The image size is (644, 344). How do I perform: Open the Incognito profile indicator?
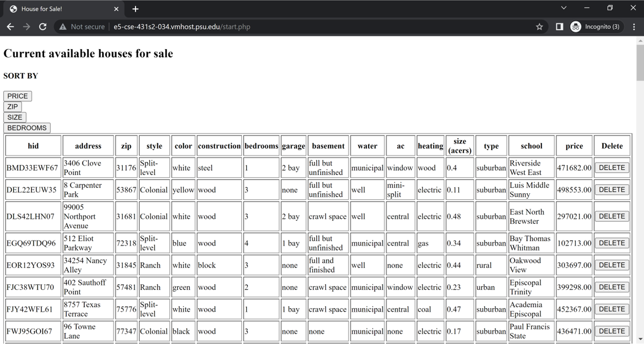[595, 27]
